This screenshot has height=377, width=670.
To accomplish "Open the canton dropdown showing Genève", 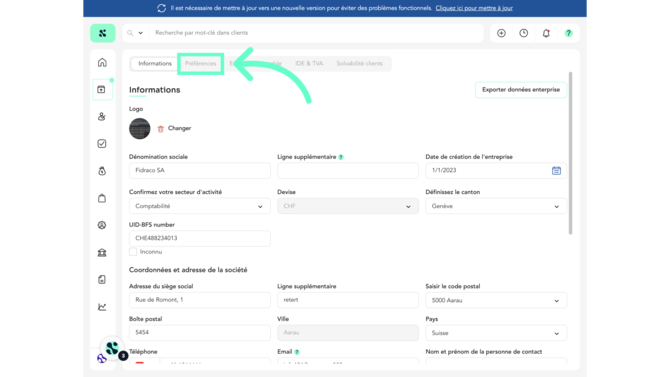I will coord(496,206).
